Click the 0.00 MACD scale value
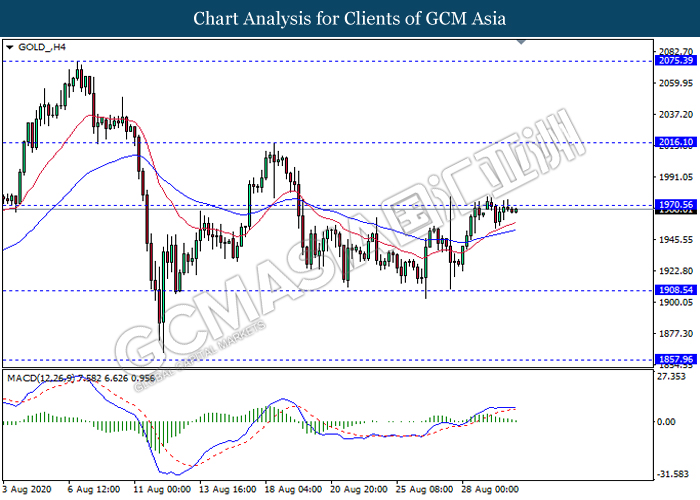 click(666, 422)
